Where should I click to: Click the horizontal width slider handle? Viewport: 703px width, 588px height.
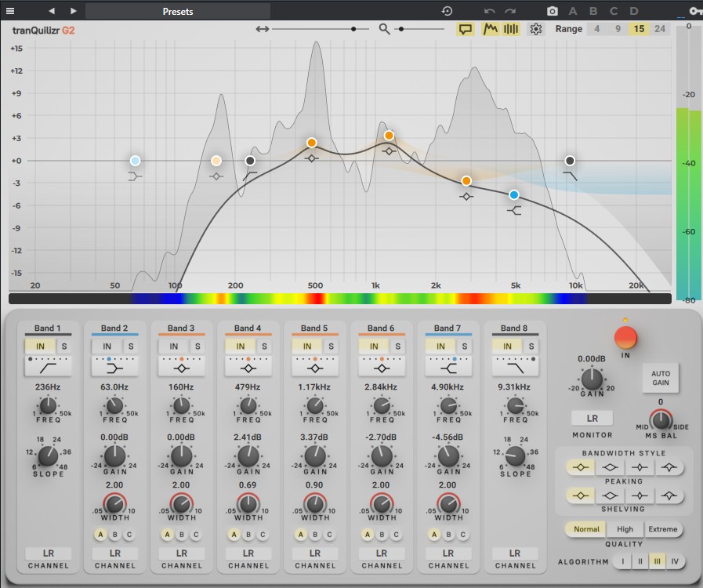click(x=353, y=29)
